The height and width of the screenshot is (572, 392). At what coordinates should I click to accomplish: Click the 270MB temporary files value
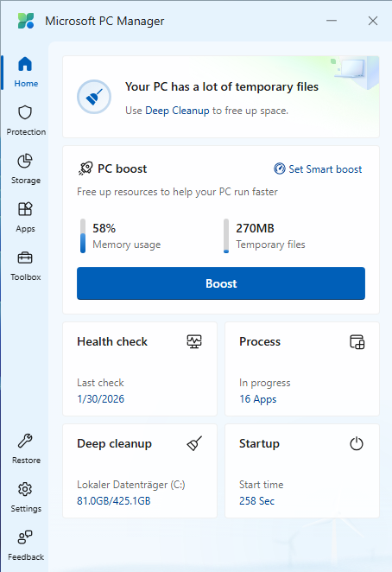tap(255, 228)
